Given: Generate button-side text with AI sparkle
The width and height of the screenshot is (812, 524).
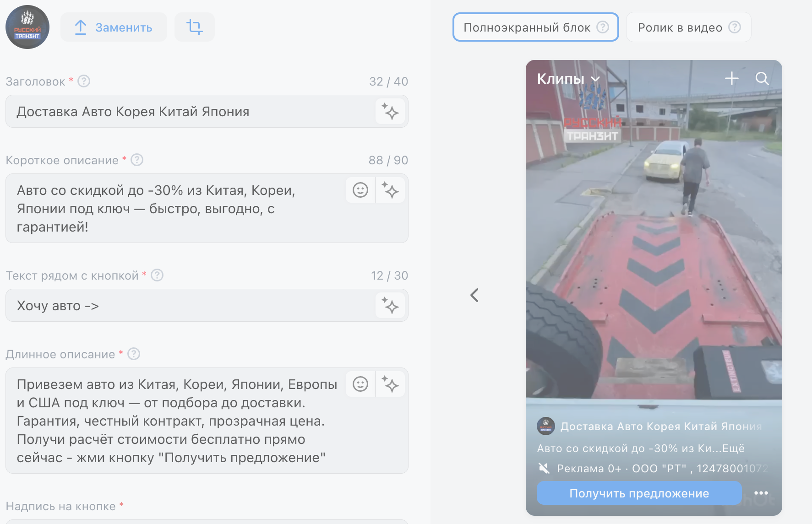Looking at the screenshot, I should click(390, 305).
